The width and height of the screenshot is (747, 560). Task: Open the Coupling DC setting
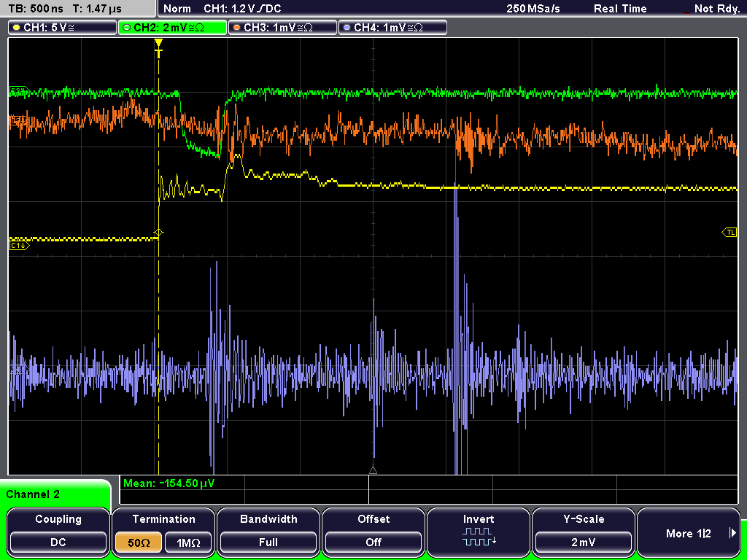(x=58, y=542)
